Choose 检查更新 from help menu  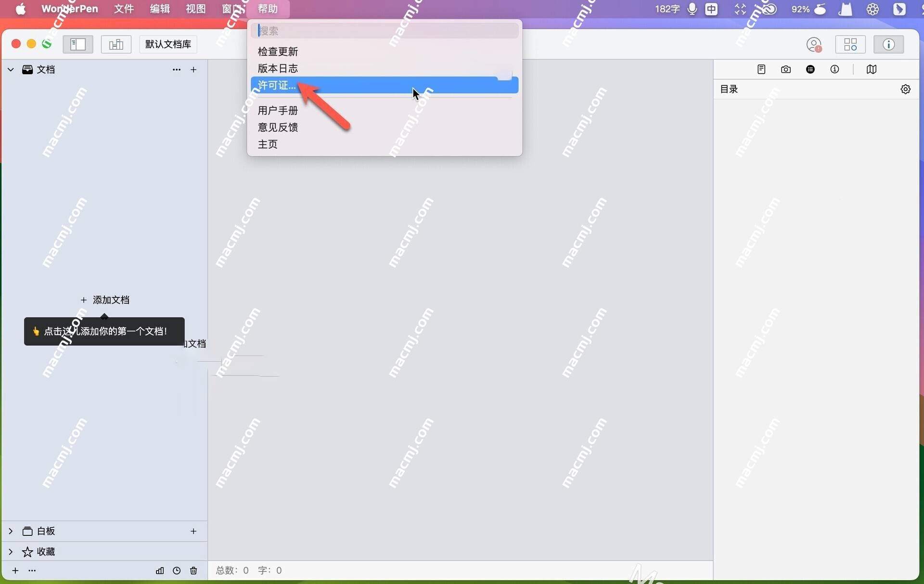pyautogui.click(x=385, y=52)
